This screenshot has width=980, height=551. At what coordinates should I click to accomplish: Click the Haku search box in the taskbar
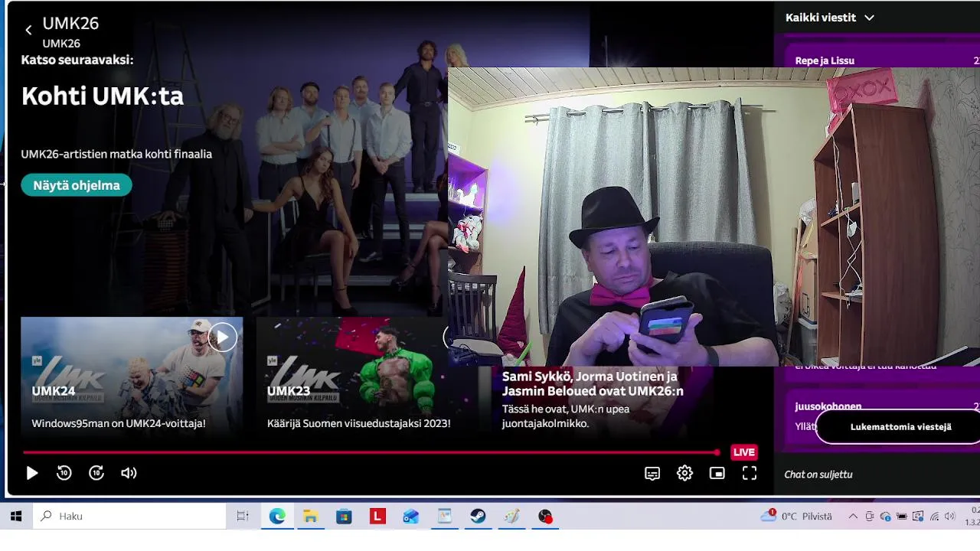(129, 517)
